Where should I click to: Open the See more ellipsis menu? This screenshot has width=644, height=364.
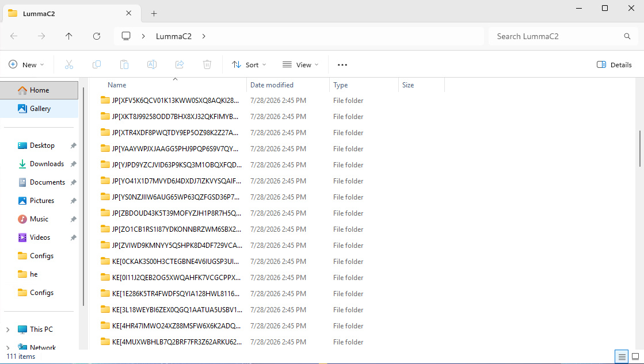pyautogui.click(x=342, y=65)
